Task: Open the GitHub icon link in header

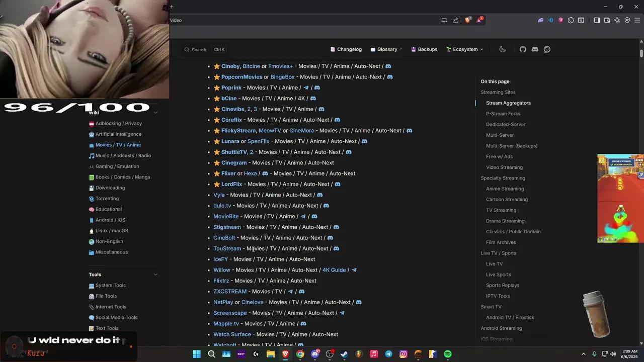Action: 523,49
